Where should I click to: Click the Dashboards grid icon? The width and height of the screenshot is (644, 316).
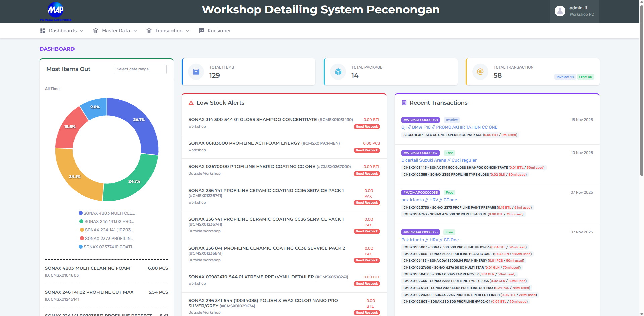43,31
